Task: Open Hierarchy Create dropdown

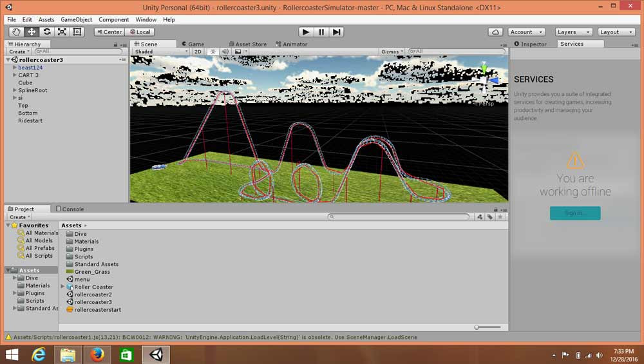Action: point(19,52)
